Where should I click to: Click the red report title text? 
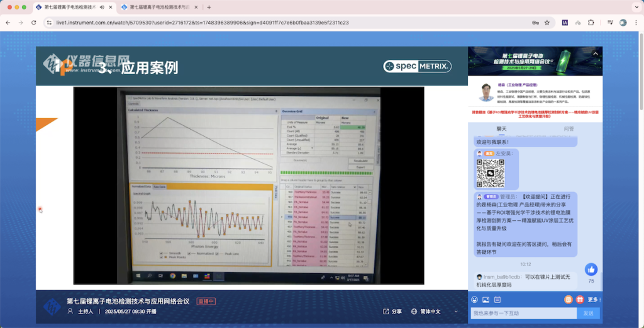(x=535, y=114)
